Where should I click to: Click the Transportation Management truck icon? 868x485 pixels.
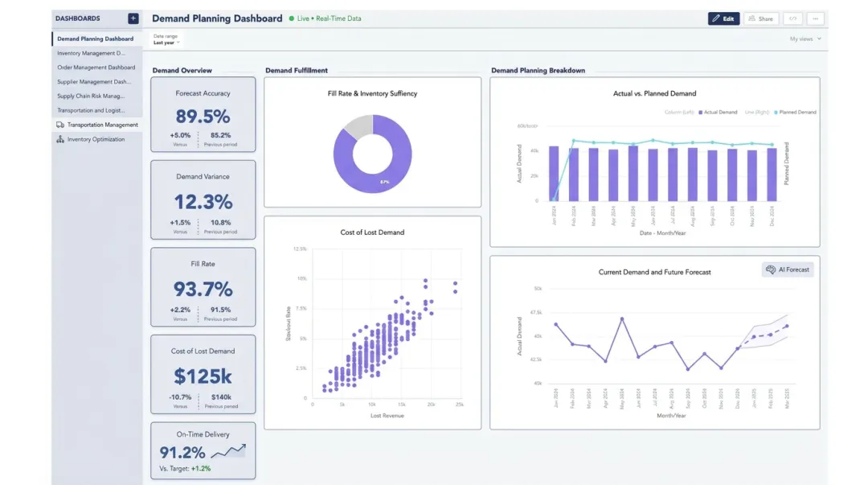59,125
